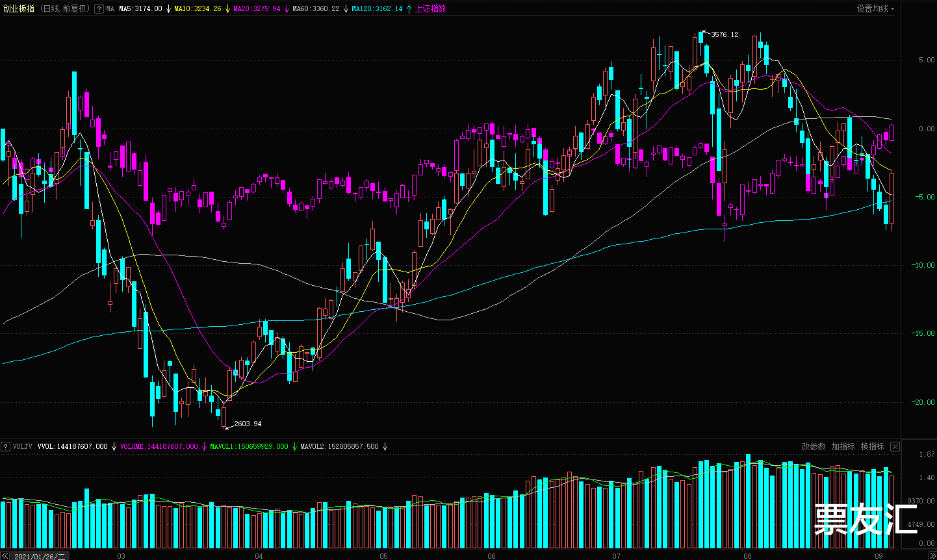Viewport: 937px width, 560px height.
Task: Click the magenta VOLUME:144187607.000 value
Action: (x=159, y=447)
